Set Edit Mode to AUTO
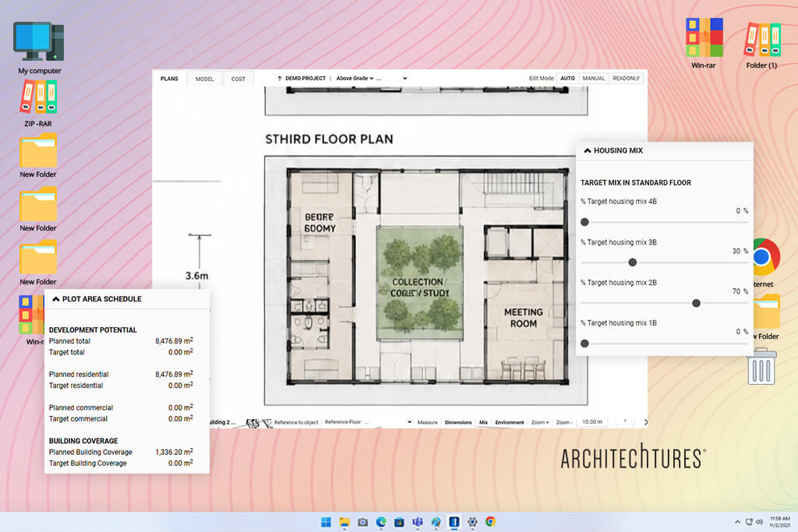 click(567, 79)
